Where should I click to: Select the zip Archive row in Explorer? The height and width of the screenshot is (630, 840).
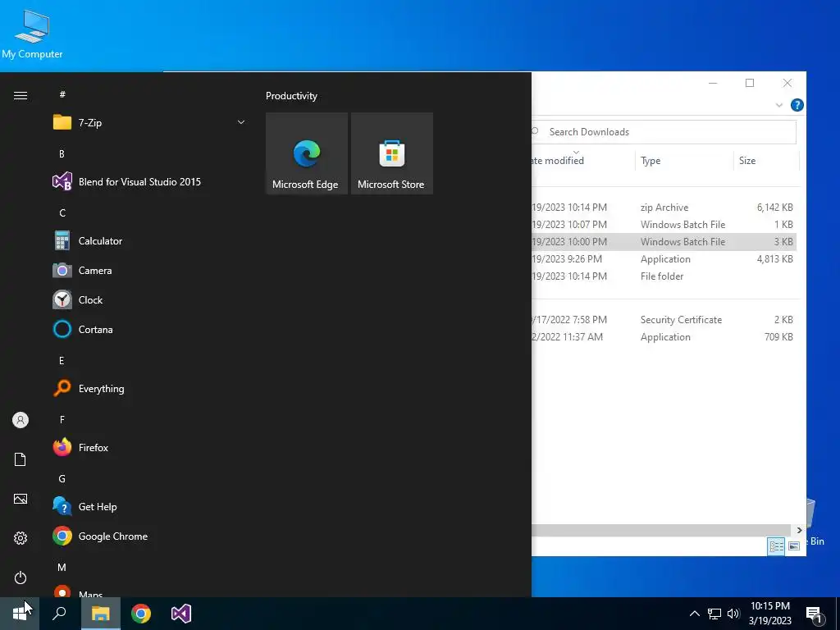click(664, 208)
